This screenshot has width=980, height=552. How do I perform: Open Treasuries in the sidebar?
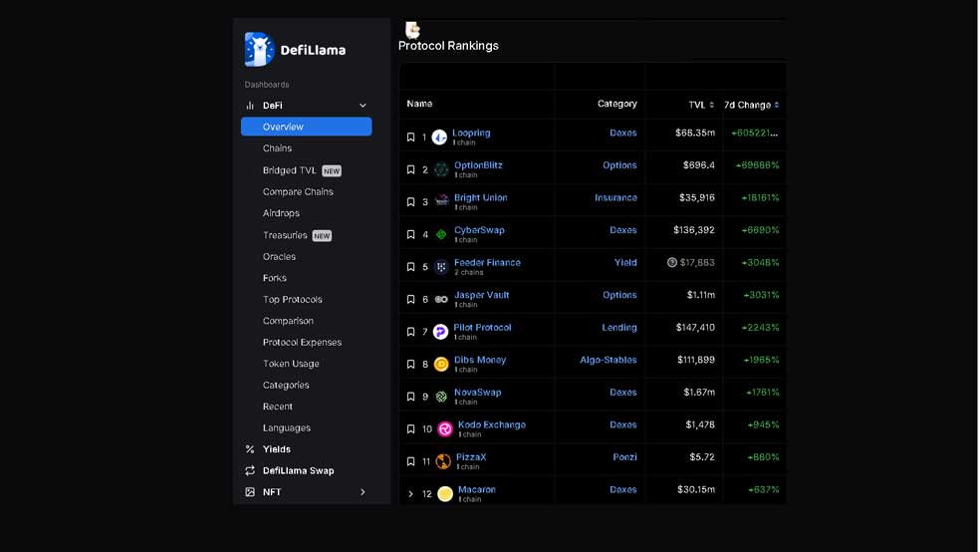coord(285,235)
